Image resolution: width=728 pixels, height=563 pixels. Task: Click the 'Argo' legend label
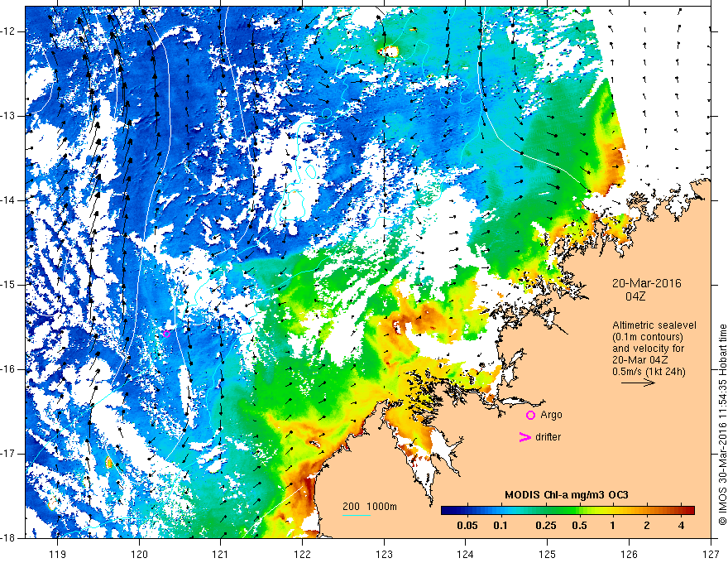point(551,415)
